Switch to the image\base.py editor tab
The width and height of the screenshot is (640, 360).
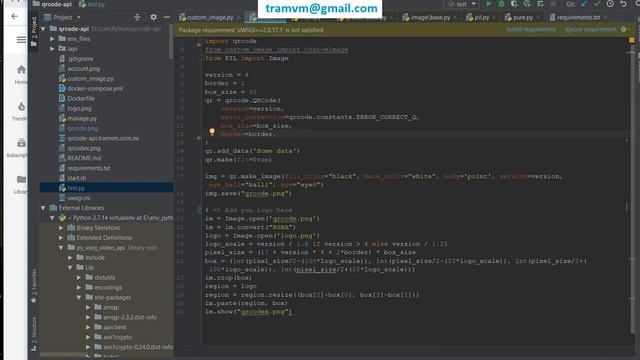[x=430, y=18]
